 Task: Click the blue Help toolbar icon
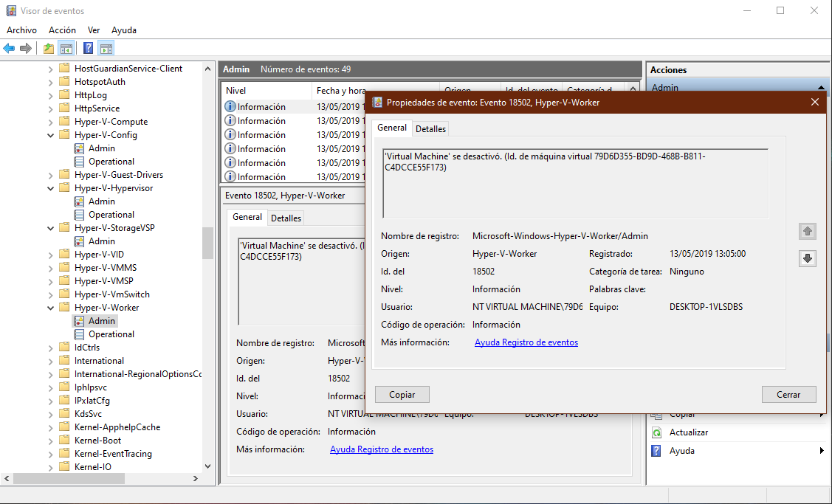pos(88,48)
